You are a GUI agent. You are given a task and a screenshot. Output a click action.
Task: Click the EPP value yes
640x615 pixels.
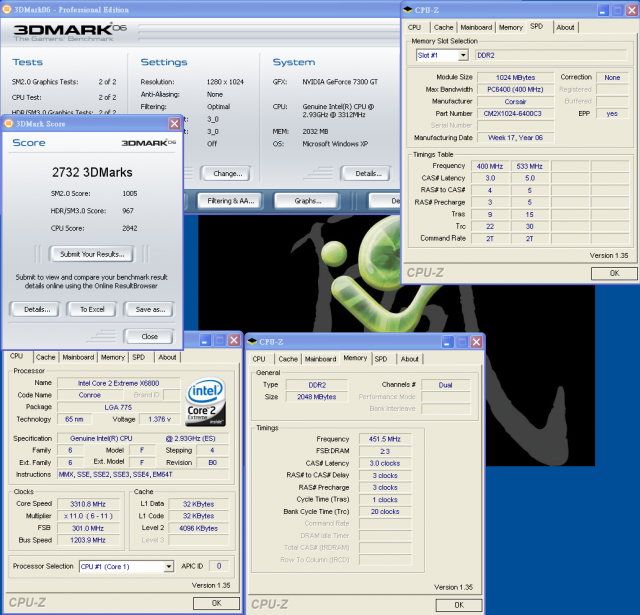[x=612, y=113]
